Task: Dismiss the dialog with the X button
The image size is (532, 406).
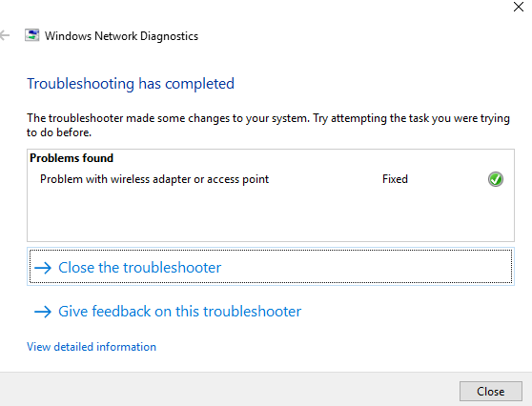Action: point(519,7)
